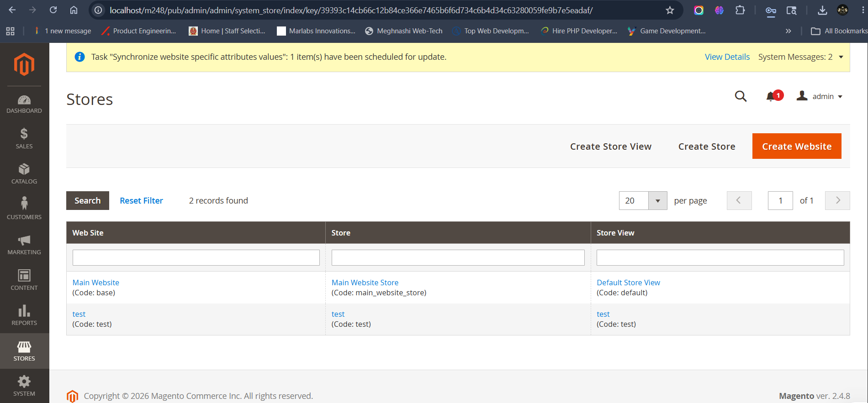Image resolution: width=868 pixels, height=403 pixels.
Task: Open the Main Website link
Action: click(x=96, y=283)
